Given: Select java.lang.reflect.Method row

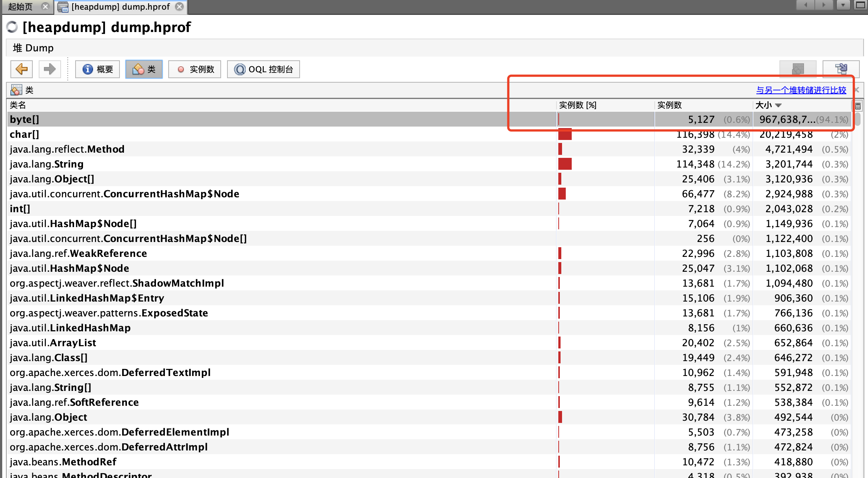Looking at the screenshot, I should (429, 149).
